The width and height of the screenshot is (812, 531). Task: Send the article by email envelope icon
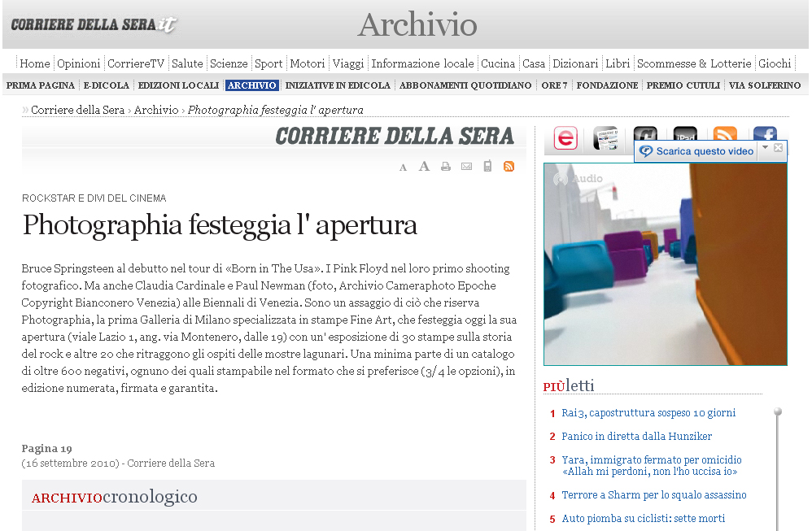[466, 167]
